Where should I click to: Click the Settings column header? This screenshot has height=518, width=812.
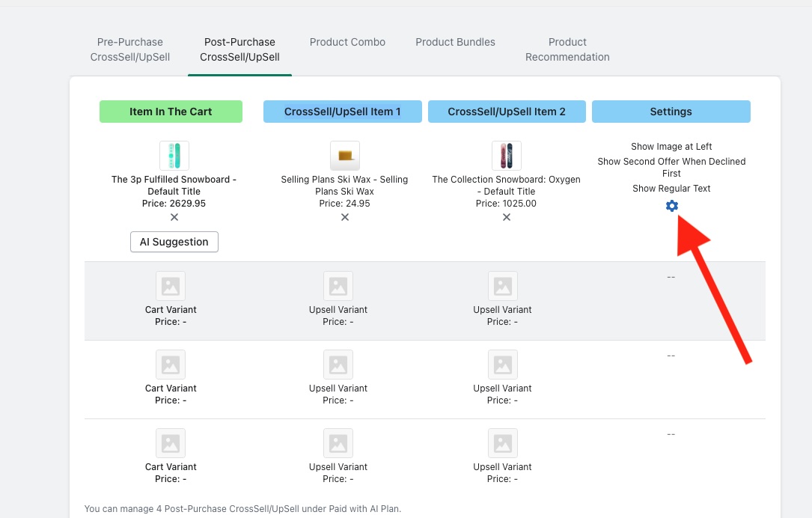click(x=671, y=112)
